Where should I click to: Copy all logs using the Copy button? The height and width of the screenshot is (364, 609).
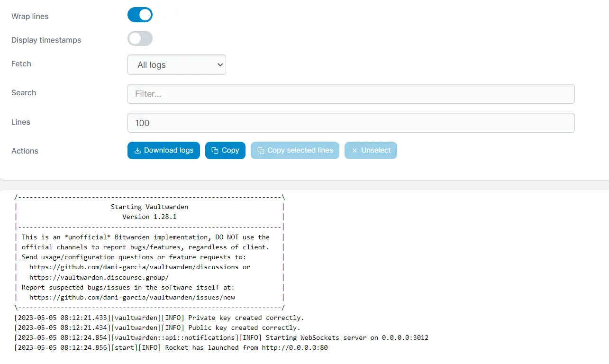pyautogui.click(x=225, y=151)
